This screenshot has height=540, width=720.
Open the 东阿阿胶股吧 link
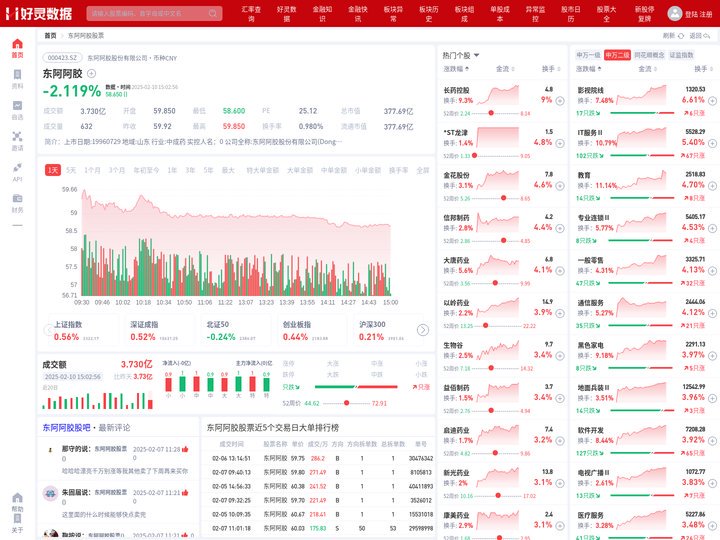[67, 428]
